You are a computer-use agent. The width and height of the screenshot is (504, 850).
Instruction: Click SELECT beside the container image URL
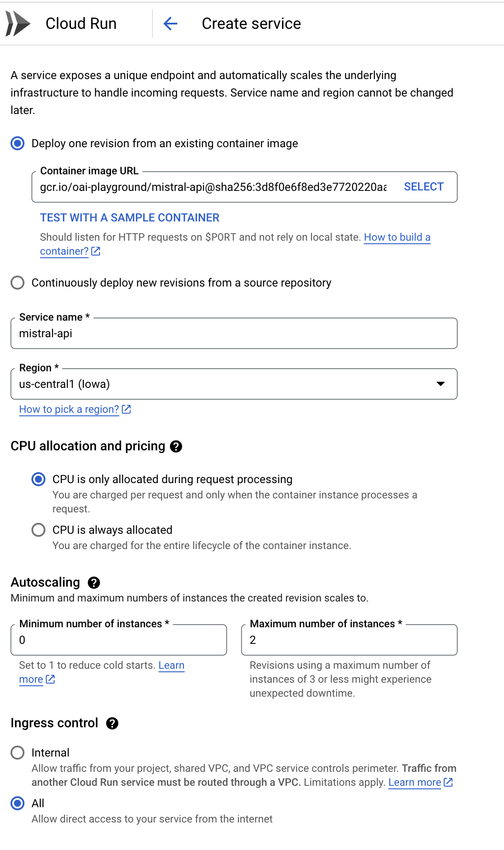coord(423,187)
